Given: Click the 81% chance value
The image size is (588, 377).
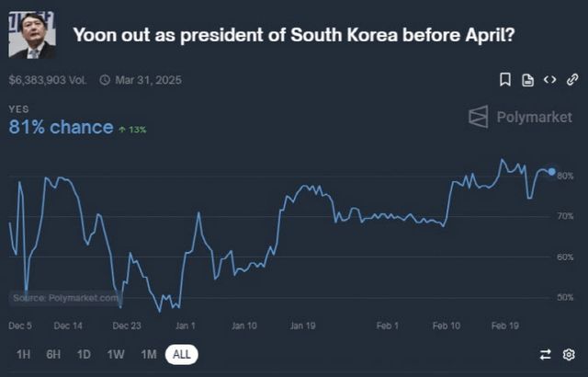Looking at the screenshot, I should (x=61, y=127).
